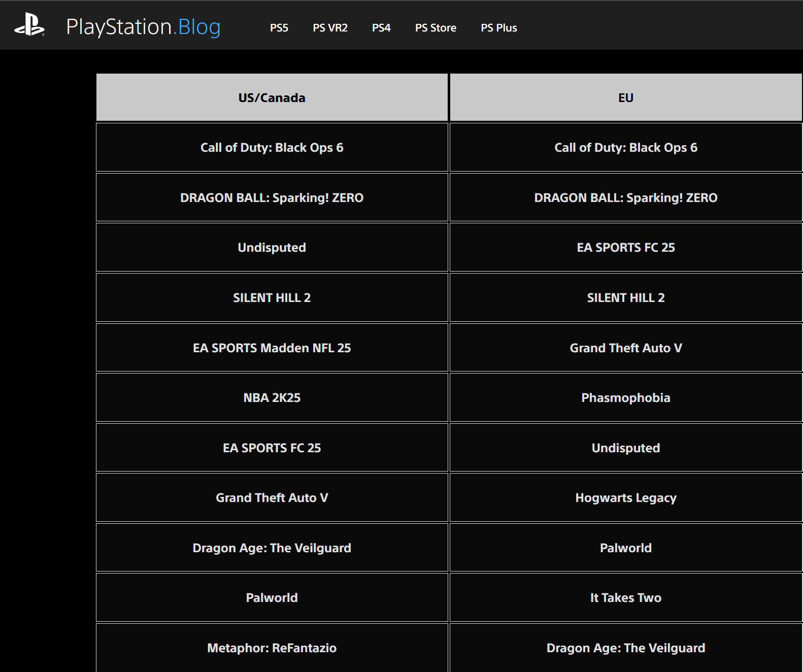Open the PS Store menu item
The image size is (803, 672).
click(436, 28)
